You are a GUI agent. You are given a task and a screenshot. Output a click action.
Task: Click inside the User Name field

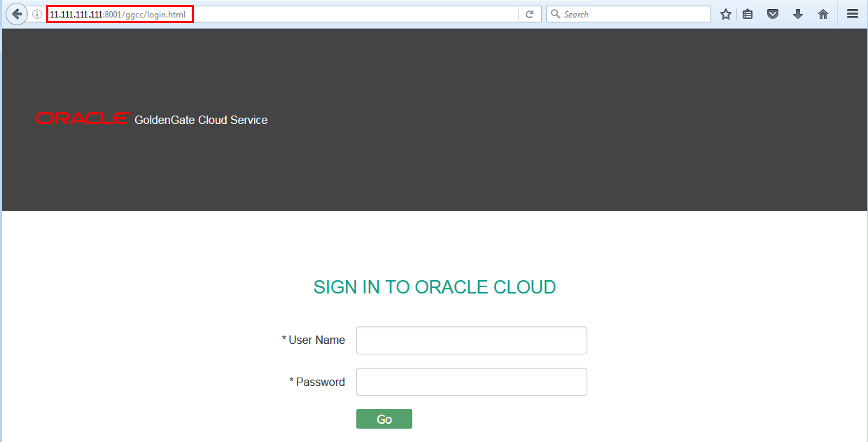[x=471, y=340]
